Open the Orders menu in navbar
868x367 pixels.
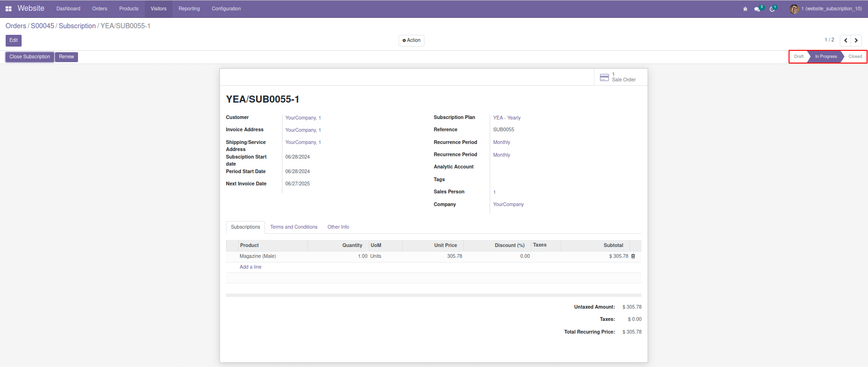[x=100, y=9]
